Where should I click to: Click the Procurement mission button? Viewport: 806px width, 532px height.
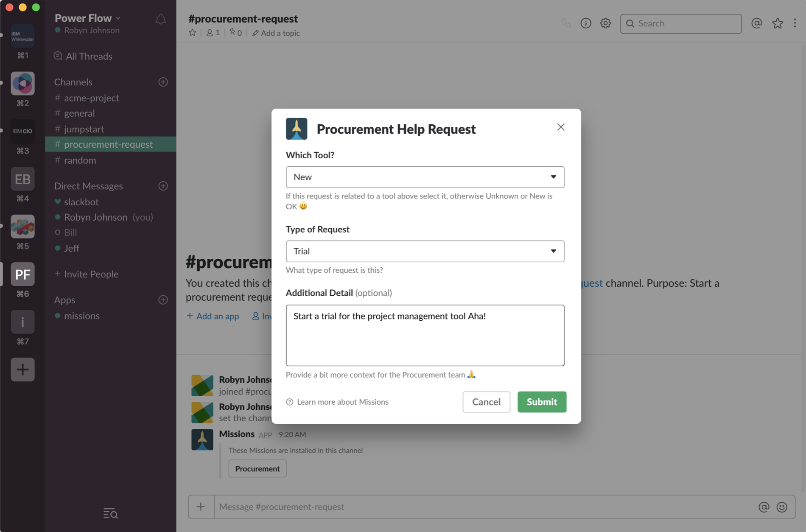tap(257, 468)
